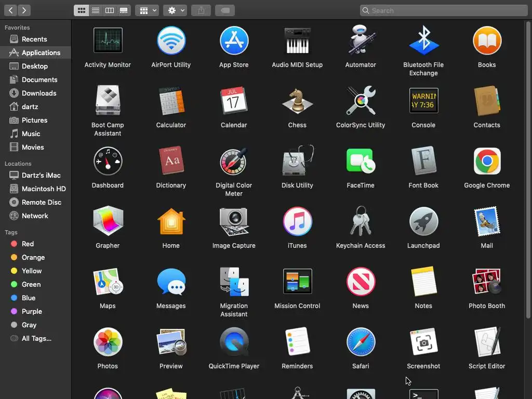Select the Image Capture icon
532x399 pixels.
click(x=234, y=221)
